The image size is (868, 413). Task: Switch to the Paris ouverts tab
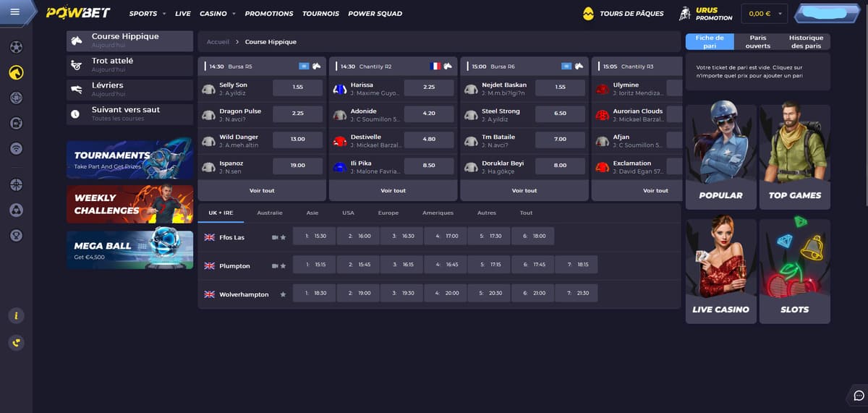coord(758,42)
